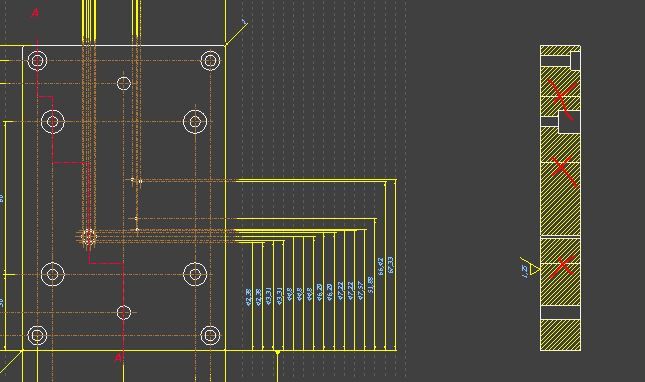Pick the small circle at bottom center of plate
Screen dimensions: 645x382
(124, 313)
